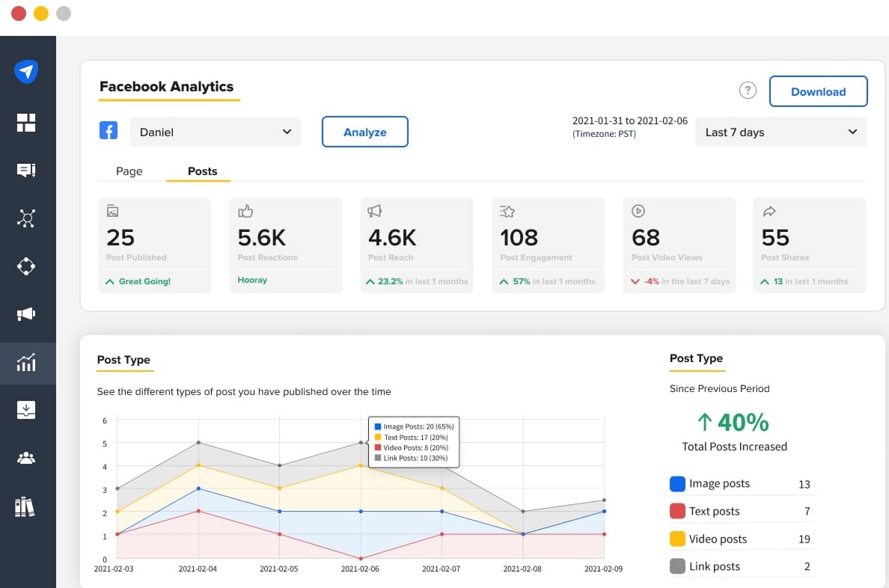Click the 55 Post Shares value
Viewport: 889px width, 588px height.
pyautogui.click(x=775, y=238)
